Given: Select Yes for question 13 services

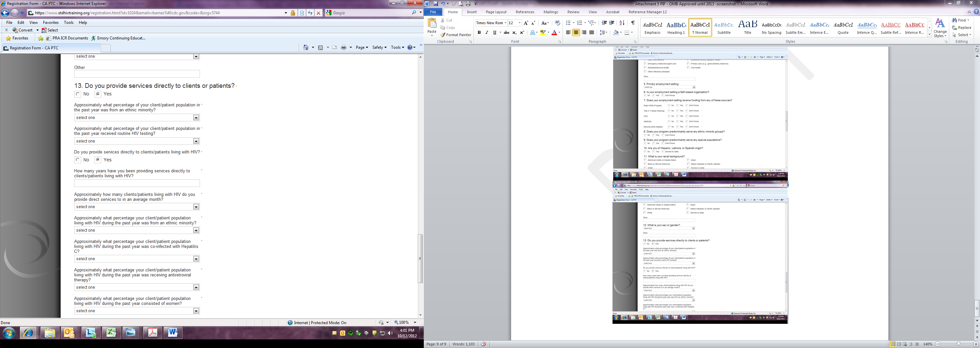Looking at the screenshot, I should click(98, 94).
